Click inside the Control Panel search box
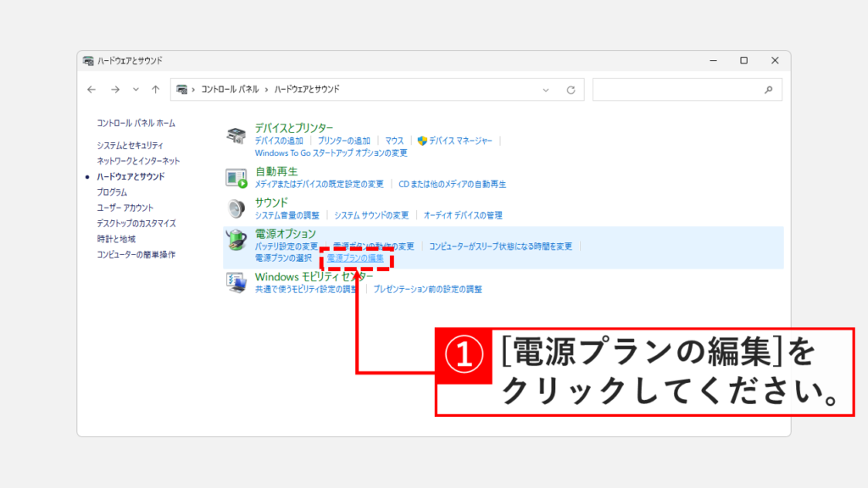Viewport: 868px width, 488px height. pos(678,89)
